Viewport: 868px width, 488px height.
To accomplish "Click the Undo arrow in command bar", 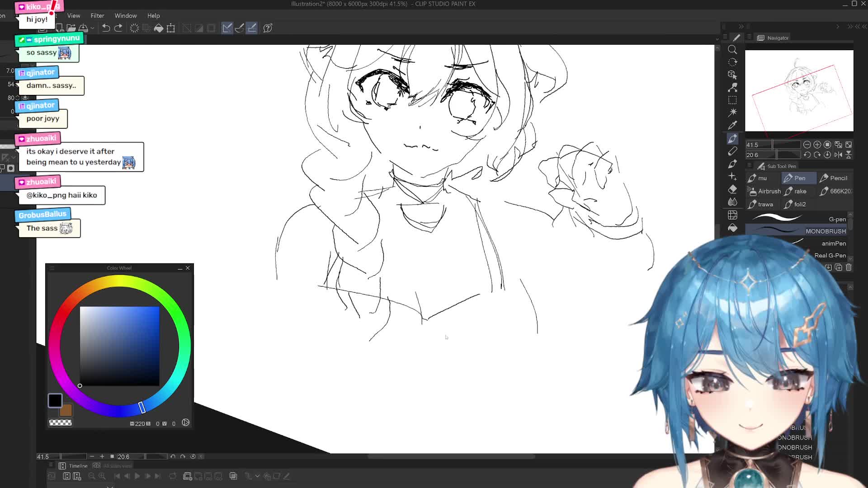I will point(106,28).
